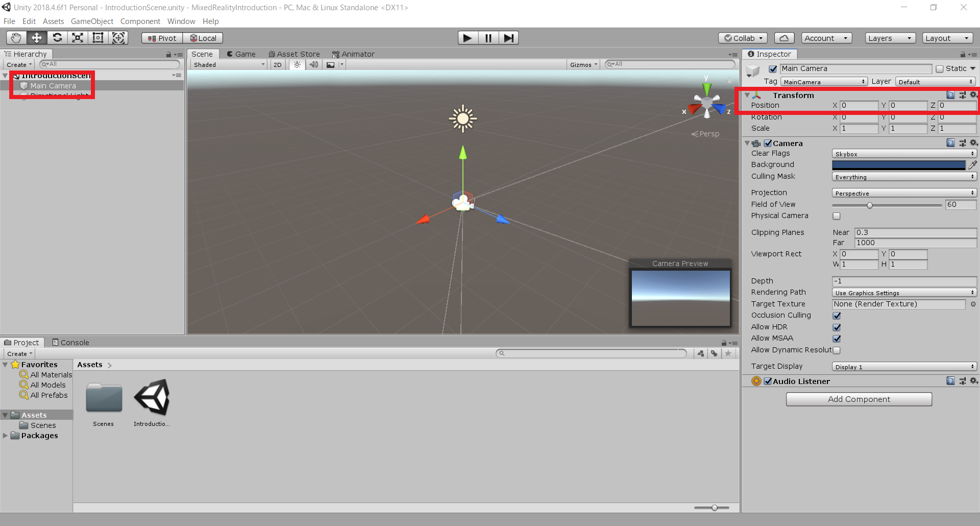Select the Rotate tool
The height and width of the screenshot is (526, 980).
pos(57,38)
